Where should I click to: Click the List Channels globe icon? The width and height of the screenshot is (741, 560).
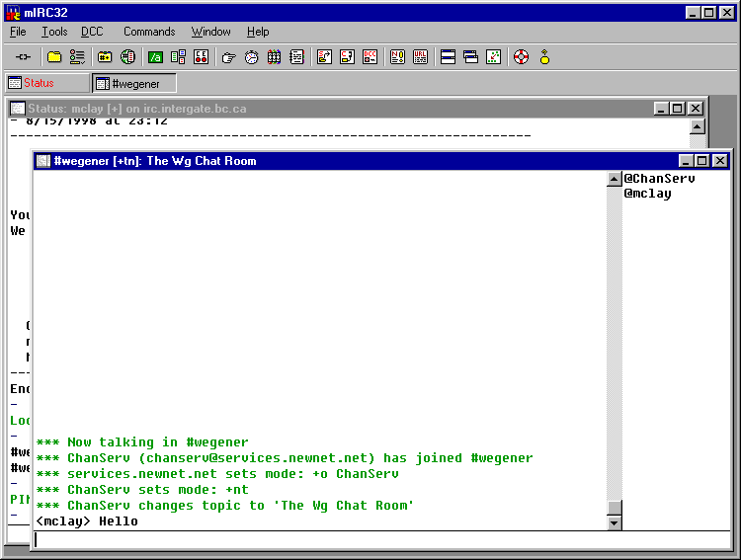(127, 57)
